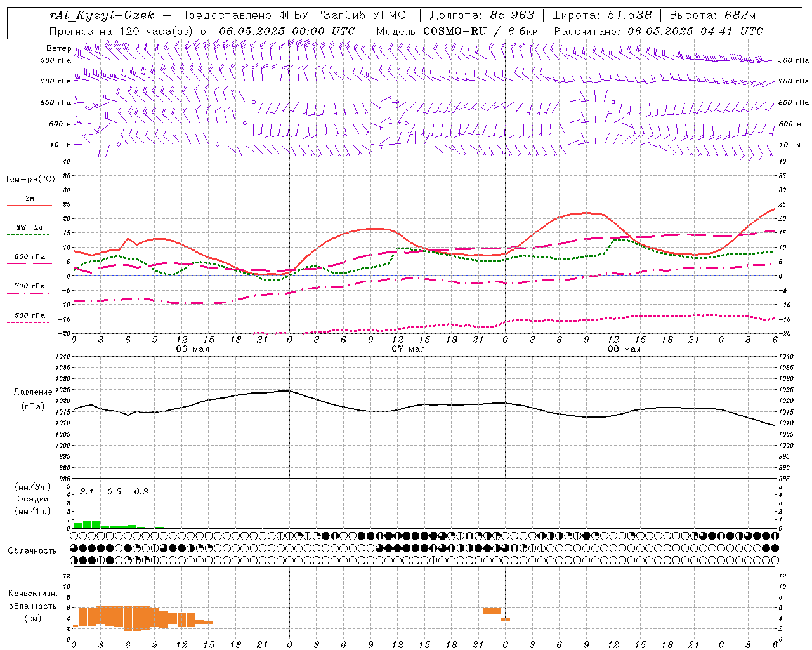Click the 700 гПа temperature legend entry
Screen dimensions: 812x650
click(x=30, y=286)
